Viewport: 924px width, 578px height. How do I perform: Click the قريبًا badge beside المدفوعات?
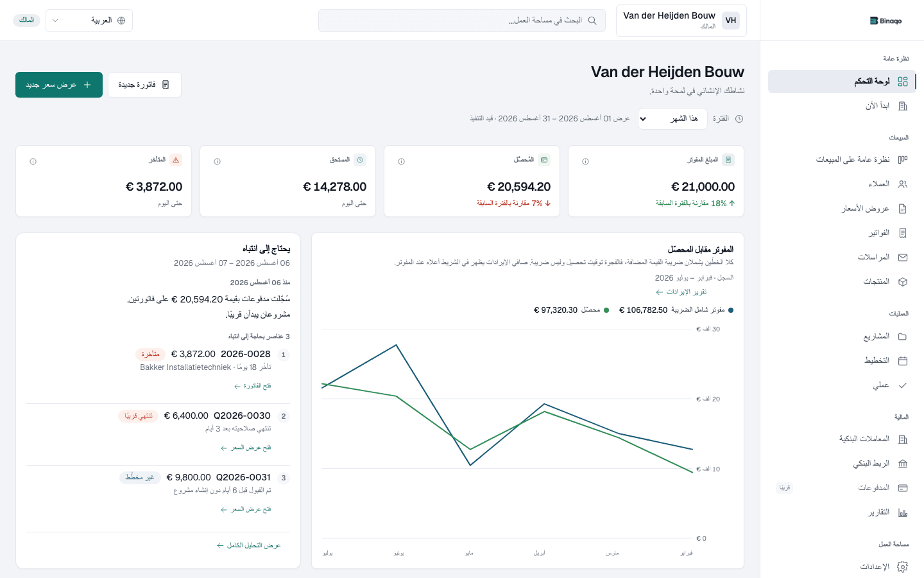pos(784,488)
